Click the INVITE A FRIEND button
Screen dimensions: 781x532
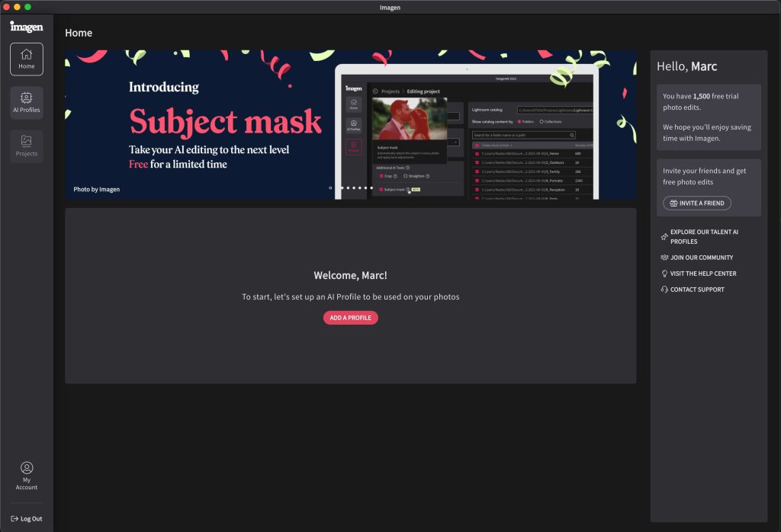[x=697, y=203]
